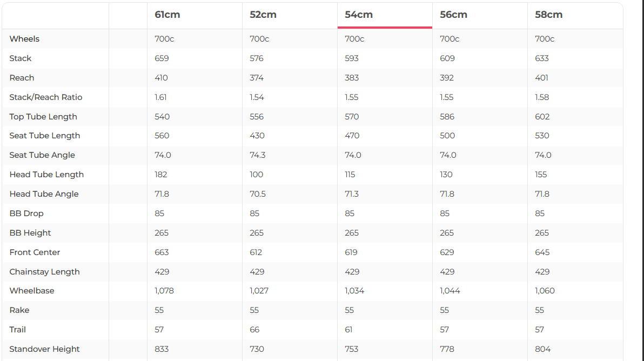Select the Chainstay Length row label
Image resolution: width=644 pixels, height=361 pixels.
44,272
